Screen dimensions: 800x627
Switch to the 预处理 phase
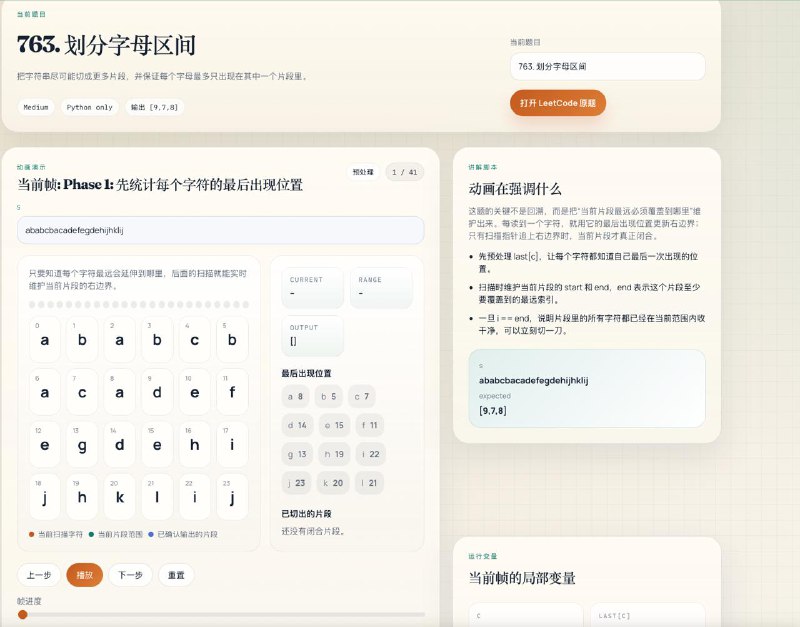pos(363,172)
